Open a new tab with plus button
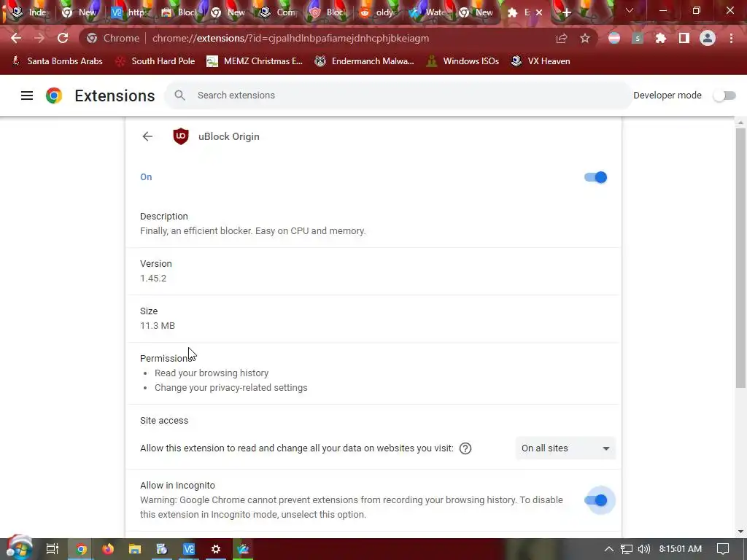This screenshot has width=747, height=560. pos(566,13)
